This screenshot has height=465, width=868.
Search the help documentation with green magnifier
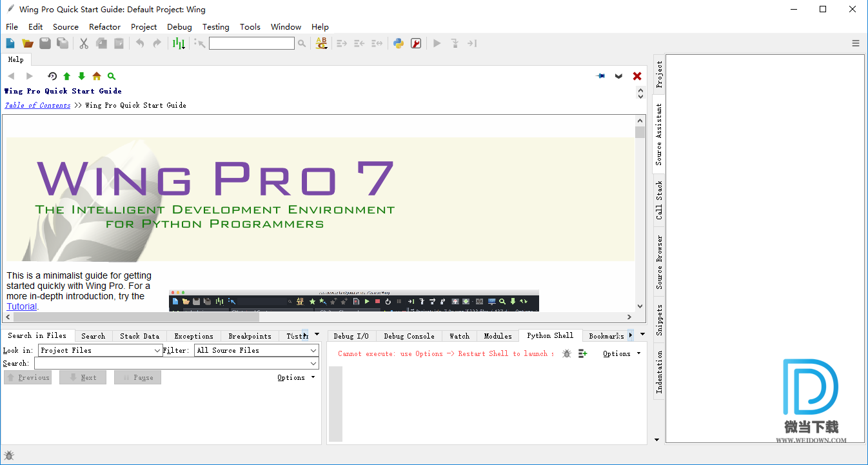[112, 76]
